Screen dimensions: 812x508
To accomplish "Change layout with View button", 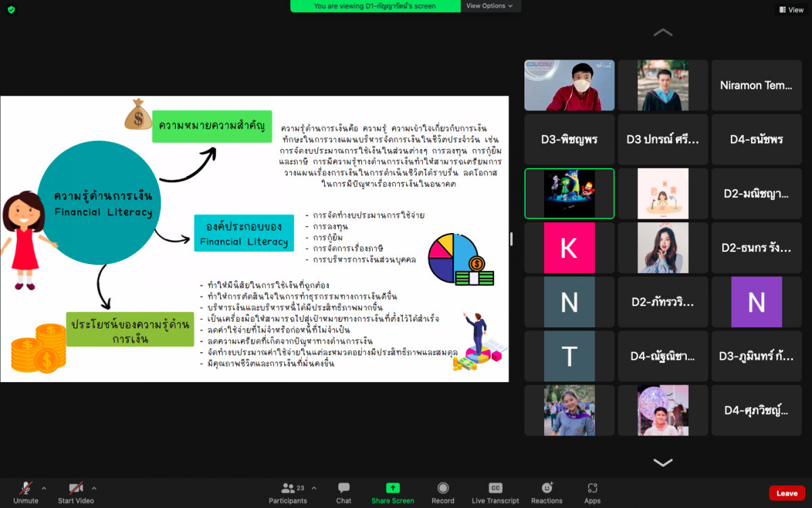I will coord(790,9).
